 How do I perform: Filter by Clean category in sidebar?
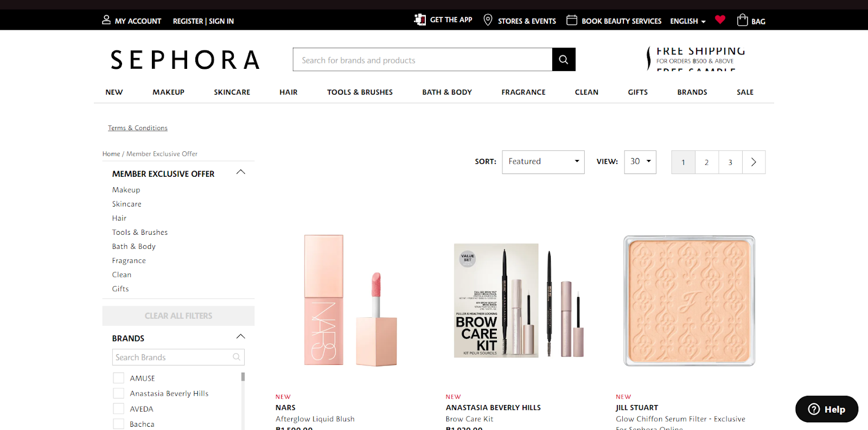(122, 274)
